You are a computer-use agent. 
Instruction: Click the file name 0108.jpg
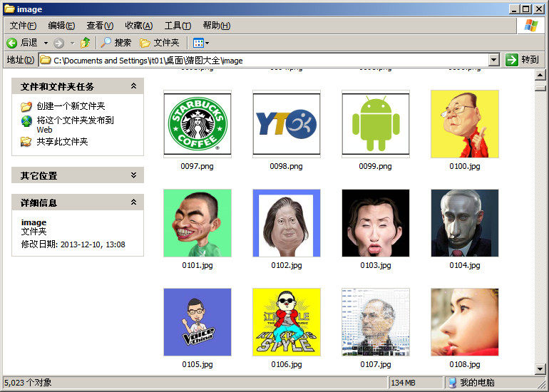coord(465,364)
